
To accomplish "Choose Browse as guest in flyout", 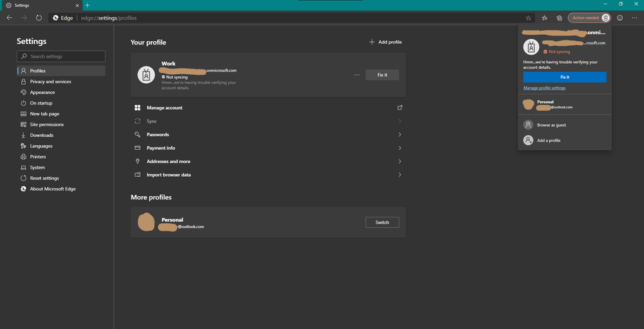I will 565,125.
